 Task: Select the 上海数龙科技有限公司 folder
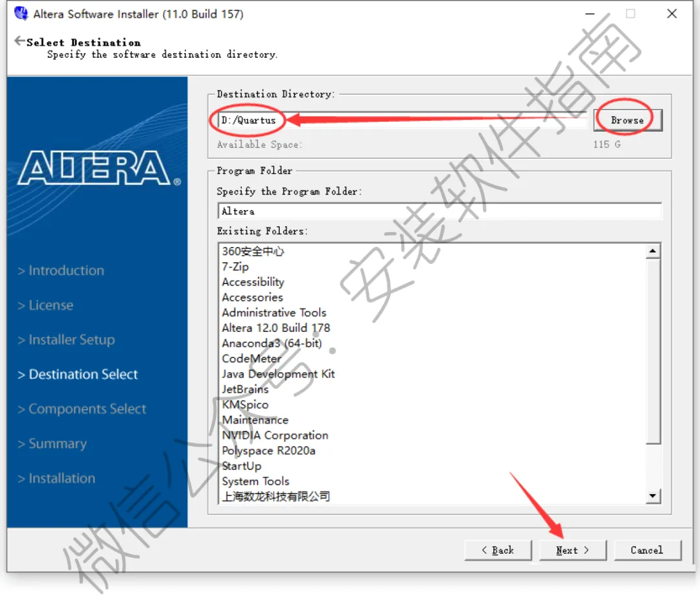[276, 497]
